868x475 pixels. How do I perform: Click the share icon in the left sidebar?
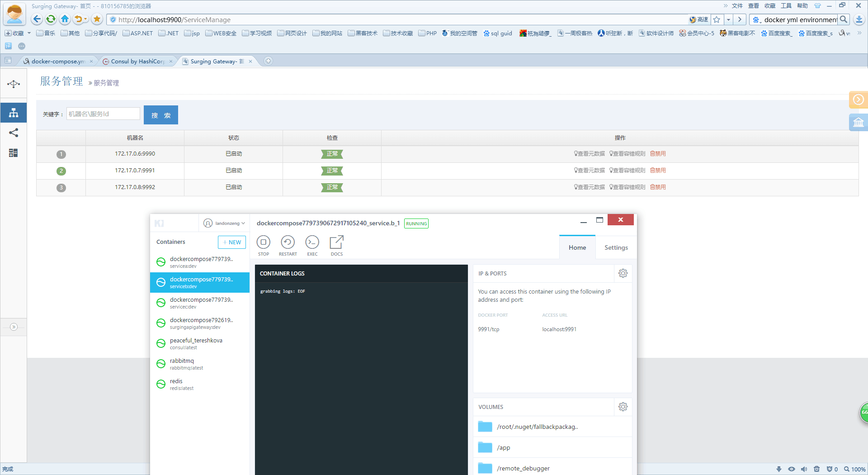point(13,133)
